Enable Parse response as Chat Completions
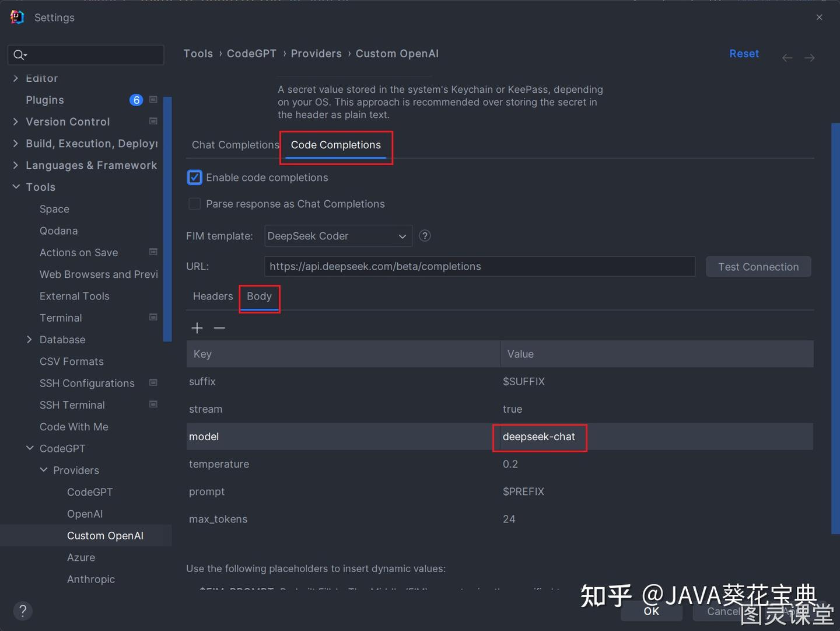The width and height of the screenshot is (840, 631). point(194,204)
